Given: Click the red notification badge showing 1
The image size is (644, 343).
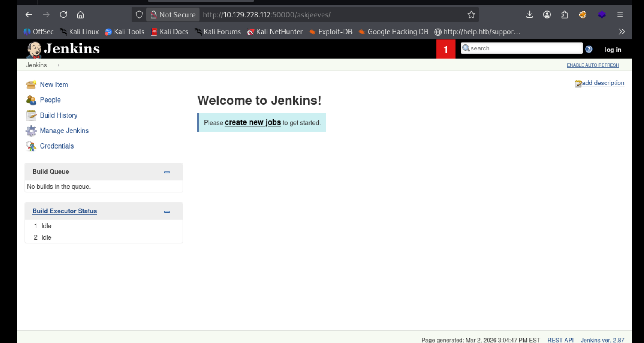Looking at the screenshot, I should 445,50.
